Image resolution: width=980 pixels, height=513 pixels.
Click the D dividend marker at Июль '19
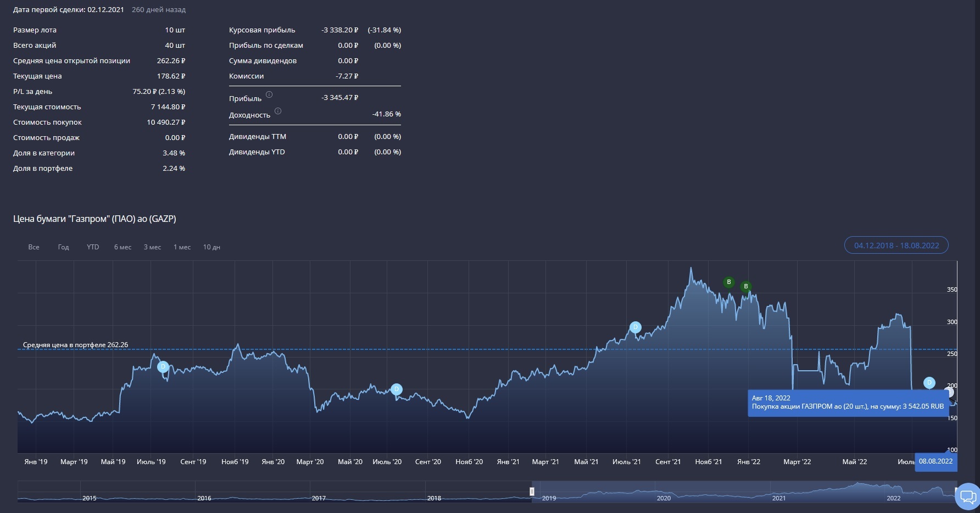point(163,367)
